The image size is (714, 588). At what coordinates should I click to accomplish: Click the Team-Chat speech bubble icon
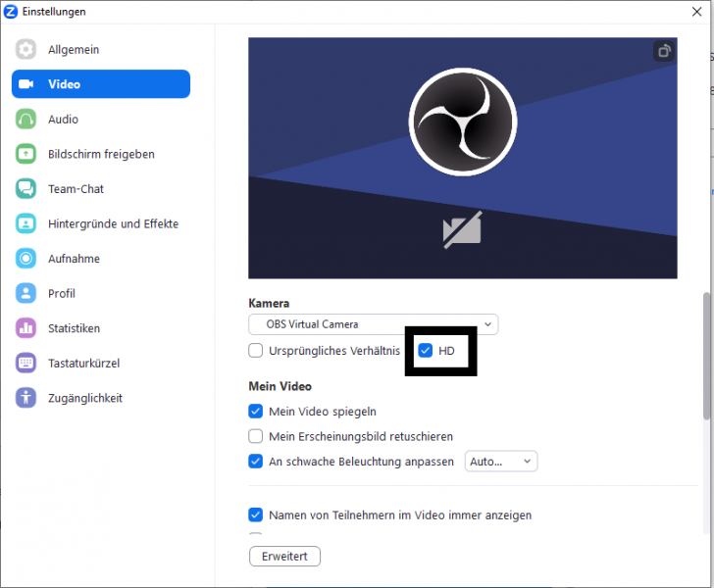(x=25, y=189)
